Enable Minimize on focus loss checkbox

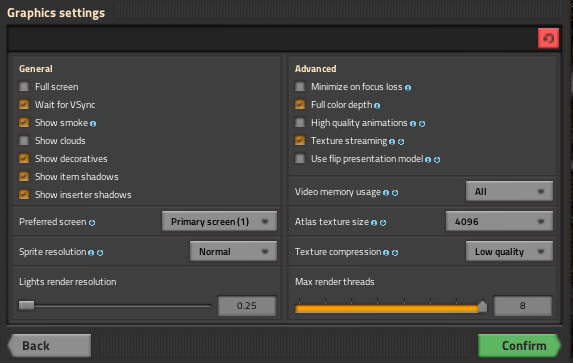pyautogui.click(x=300, y=87)
